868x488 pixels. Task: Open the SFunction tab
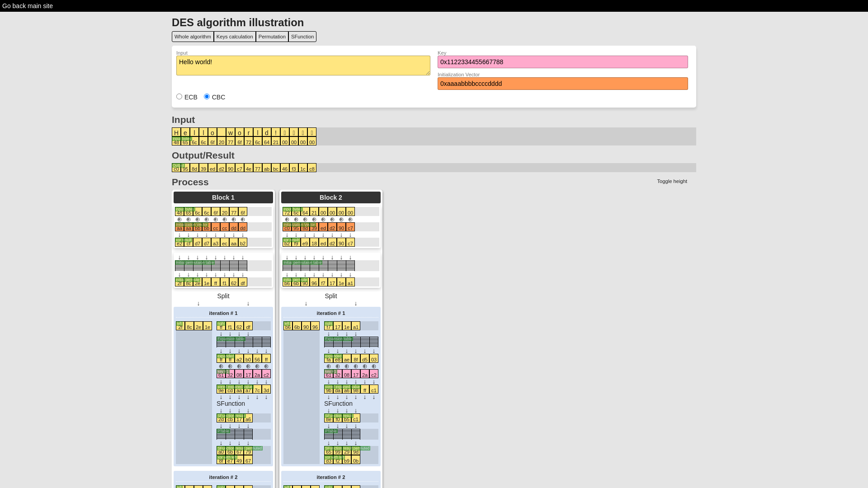[302, 36]
